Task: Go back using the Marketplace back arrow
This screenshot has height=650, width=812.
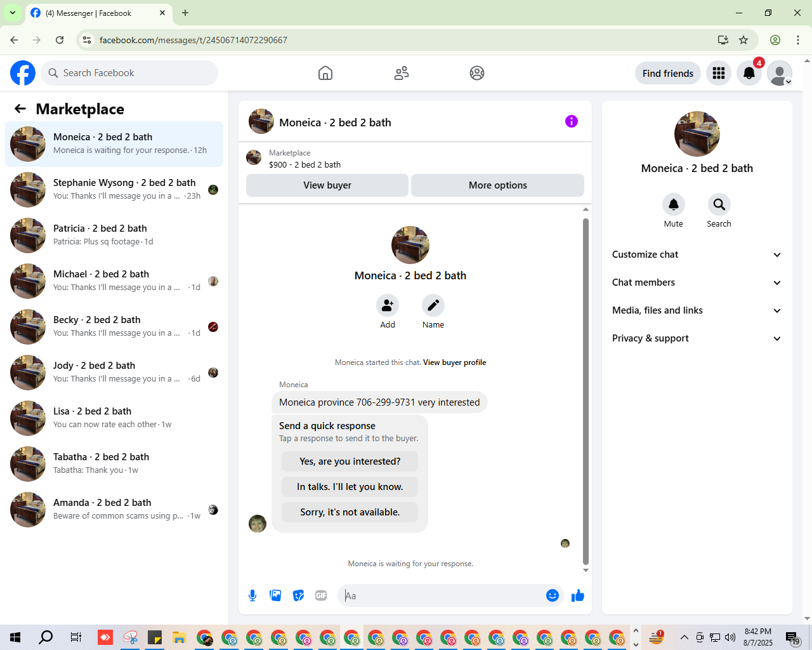Action: 20,109
